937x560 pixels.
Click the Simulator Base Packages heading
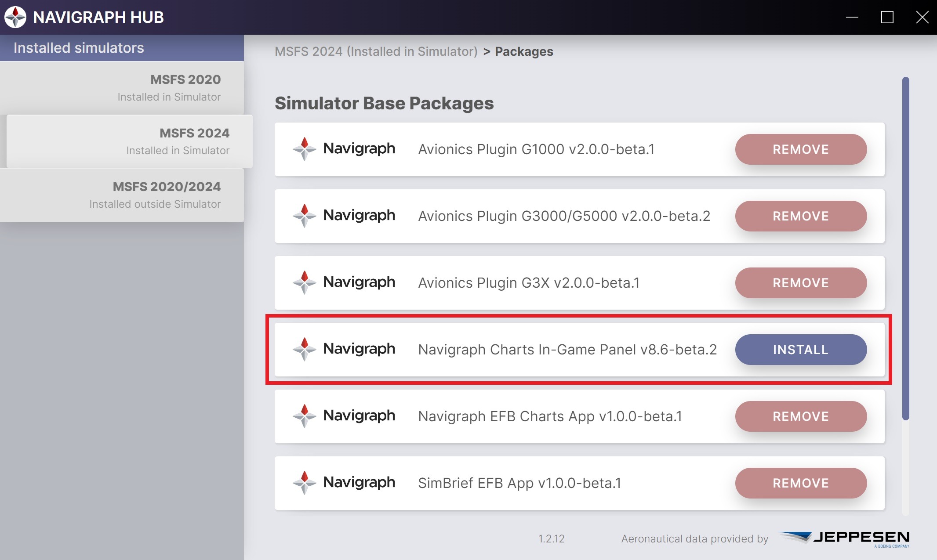tap(384, 103)
